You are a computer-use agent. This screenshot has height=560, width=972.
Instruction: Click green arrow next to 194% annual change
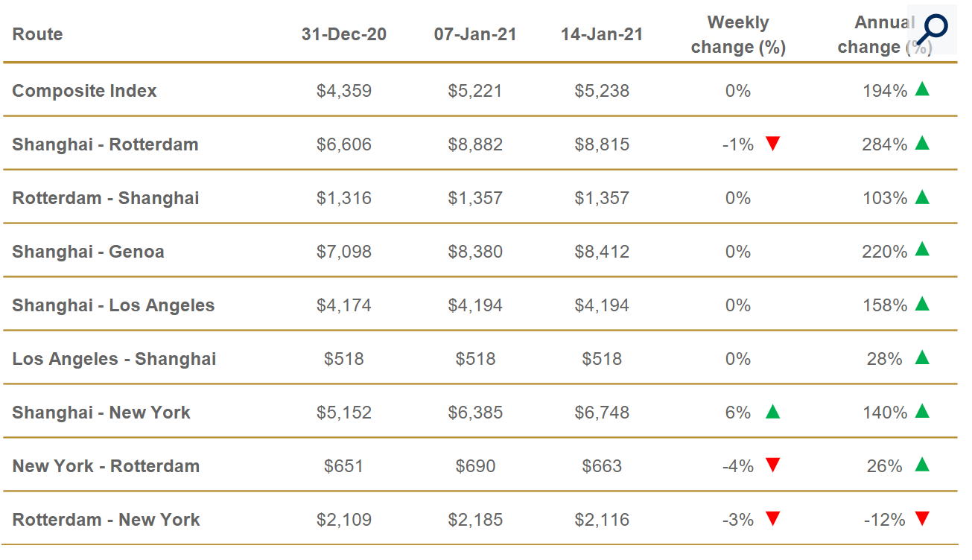(x=922, y=89)
